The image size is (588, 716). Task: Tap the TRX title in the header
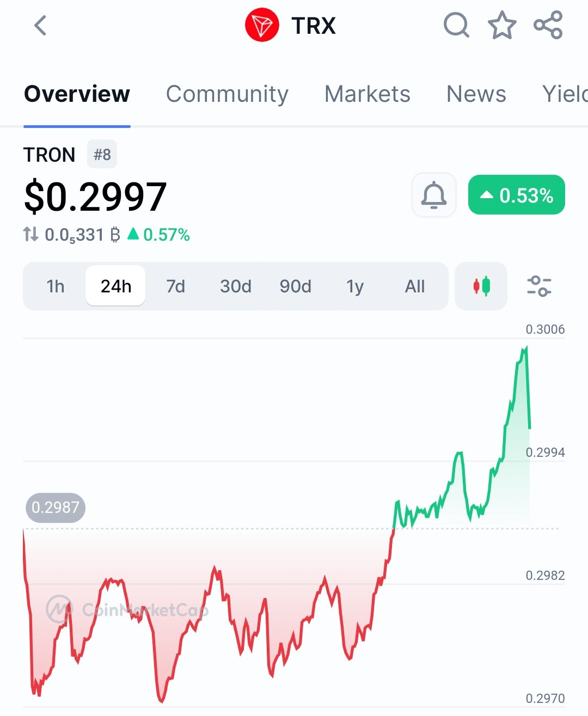click(314, 26)
